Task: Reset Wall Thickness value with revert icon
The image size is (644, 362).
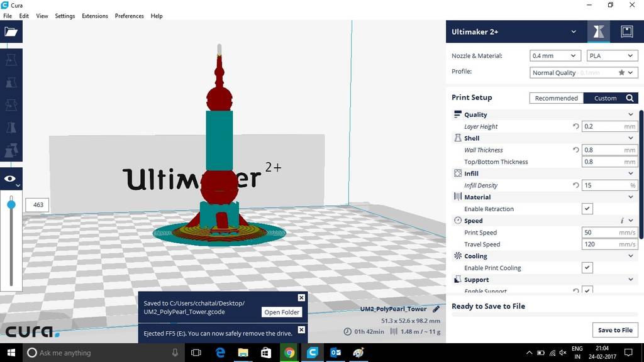Action: pyautogui.click(x=576, y=150)
